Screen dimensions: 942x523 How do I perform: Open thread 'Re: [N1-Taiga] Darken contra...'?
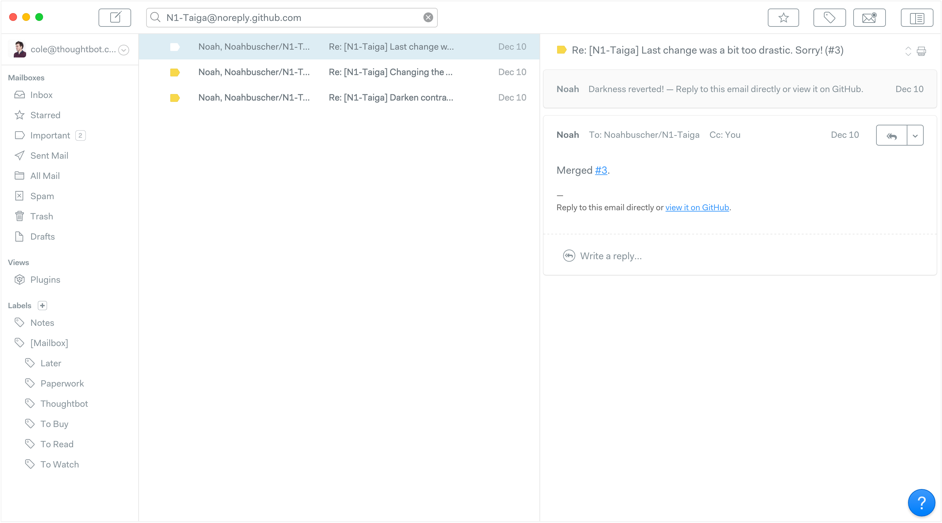tap(339, 97)
